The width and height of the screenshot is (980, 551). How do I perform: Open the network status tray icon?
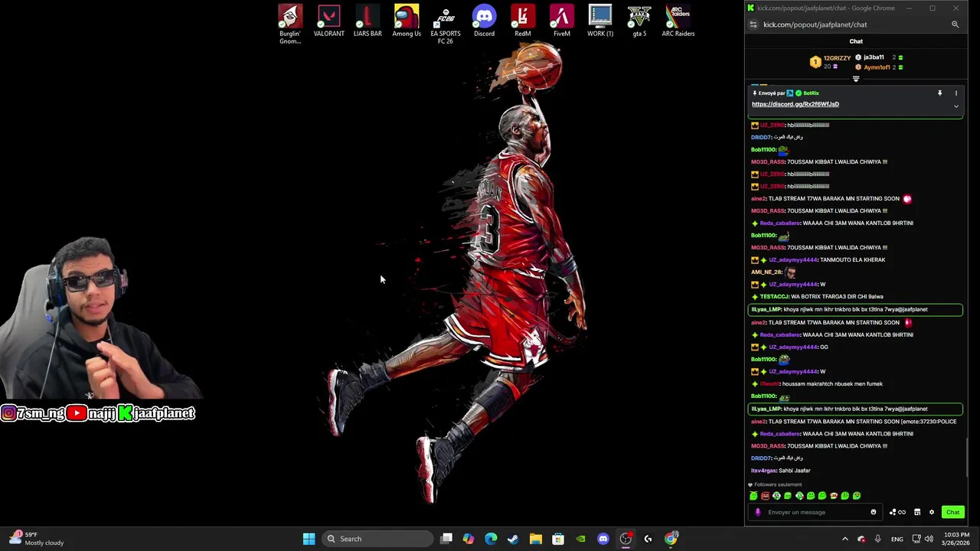(x=915, y=539)
